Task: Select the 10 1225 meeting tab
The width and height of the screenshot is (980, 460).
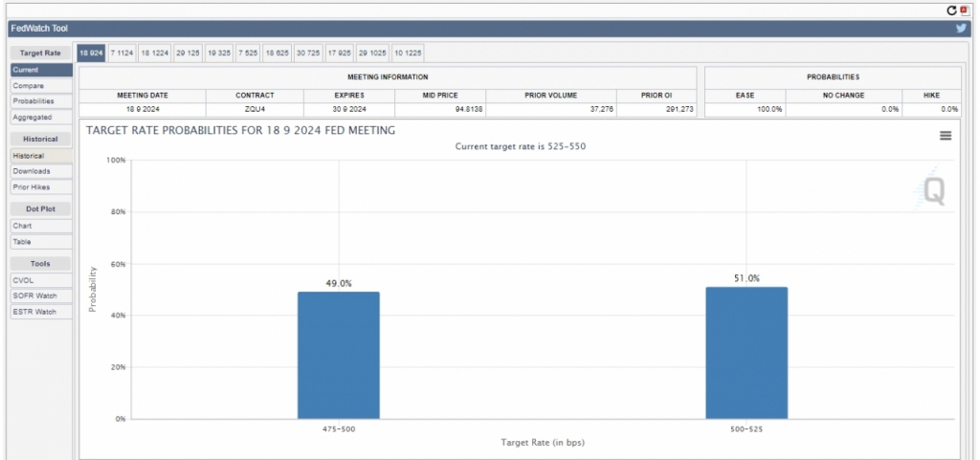Action: [408, 53]
